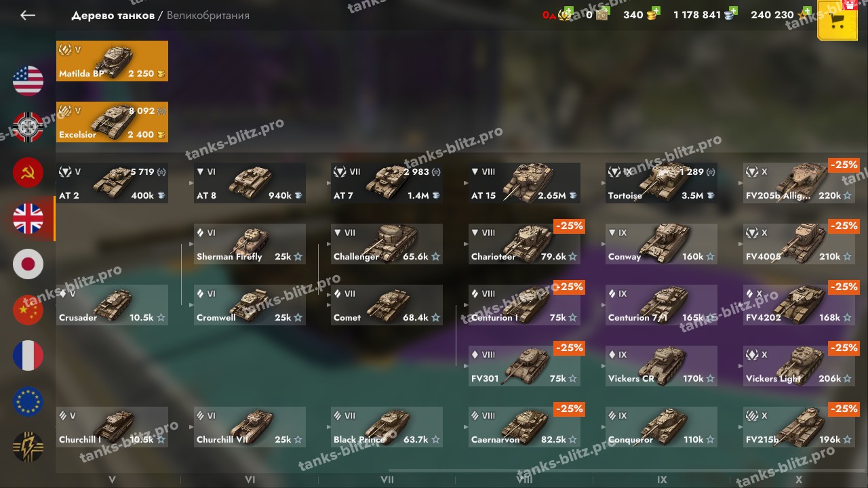
Task: Select the hybrid nation lightning emblem icon
Action: (28, 447)
